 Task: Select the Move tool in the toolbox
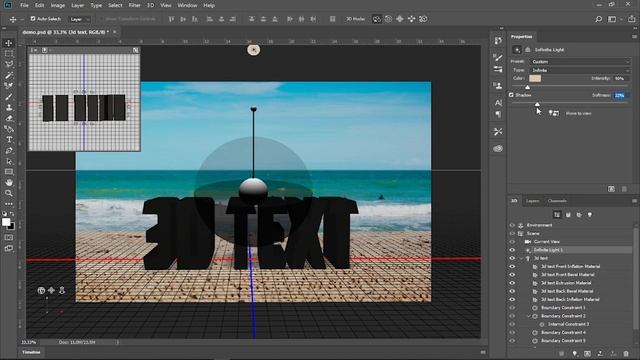pyautogui.click(x=9, y=43)
